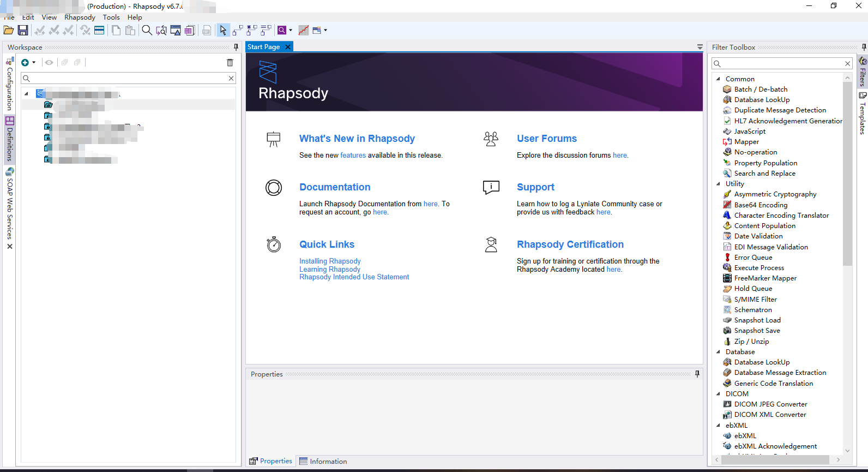Image resolution: width=868 pixels, height=472 pixels.
Task: Open the SOAP Web Services side tab
Action: 9,204
